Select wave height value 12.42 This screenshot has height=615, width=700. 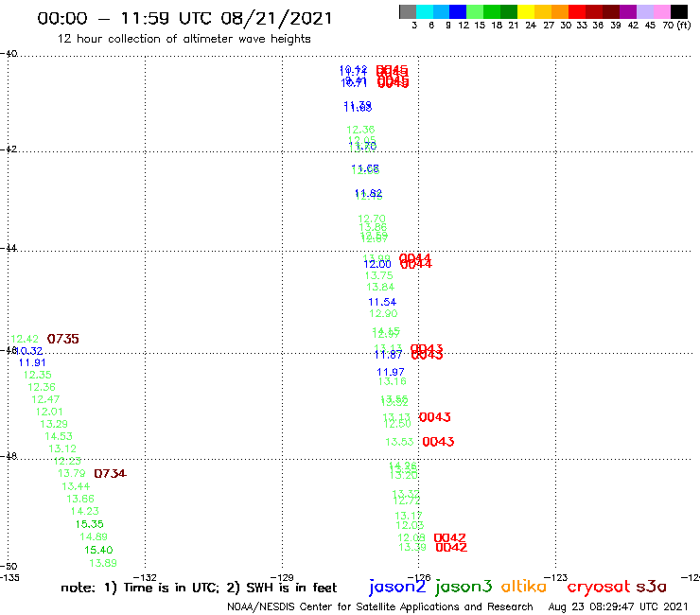(25, 339)
